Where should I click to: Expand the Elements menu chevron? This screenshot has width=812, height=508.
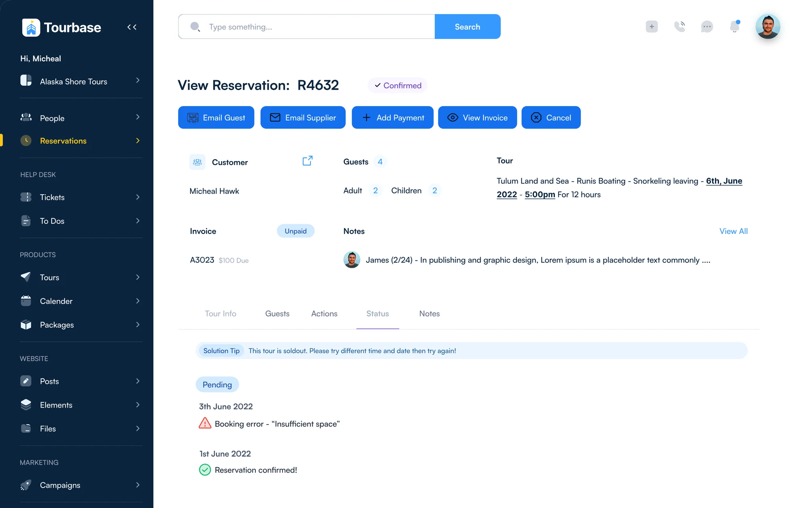point(138,405)
